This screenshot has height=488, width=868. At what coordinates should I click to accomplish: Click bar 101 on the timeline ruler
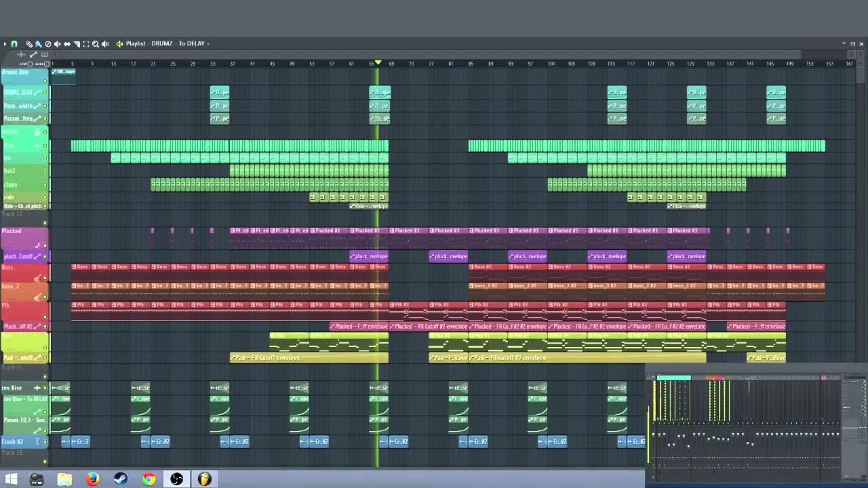pos(551,64)
